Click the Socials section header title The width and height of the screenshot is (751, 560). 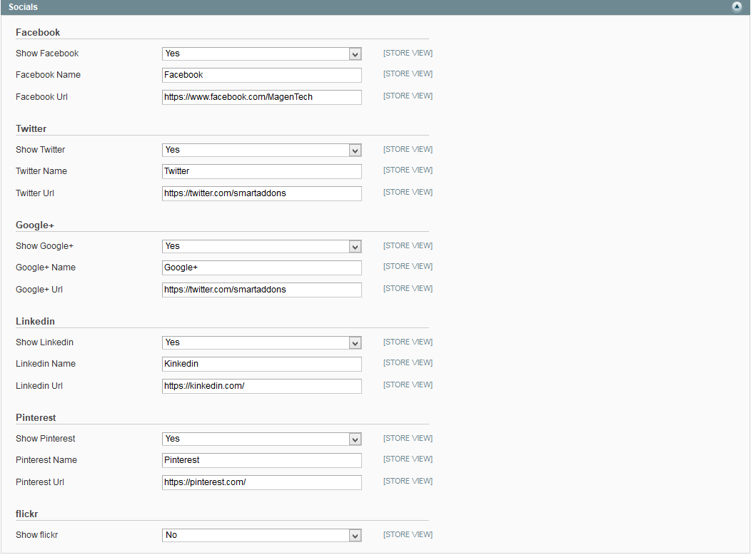click(x=23, y=7)
